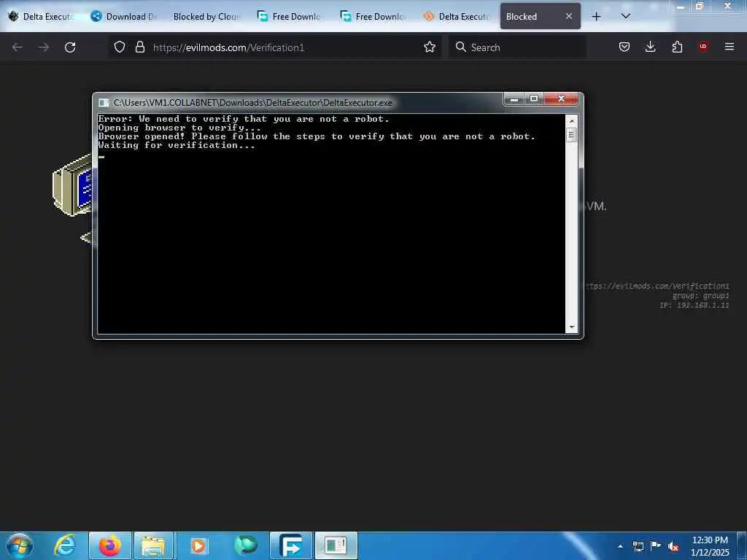Open the Firefox hamburger menu
This screenshot has height=560, width=747.
729,47
